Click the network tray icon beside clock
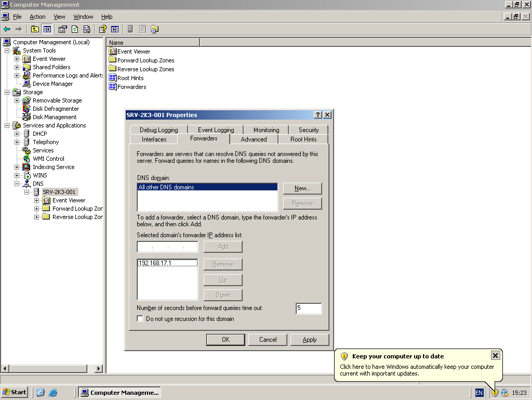The image size is (532, 400). 505,393
